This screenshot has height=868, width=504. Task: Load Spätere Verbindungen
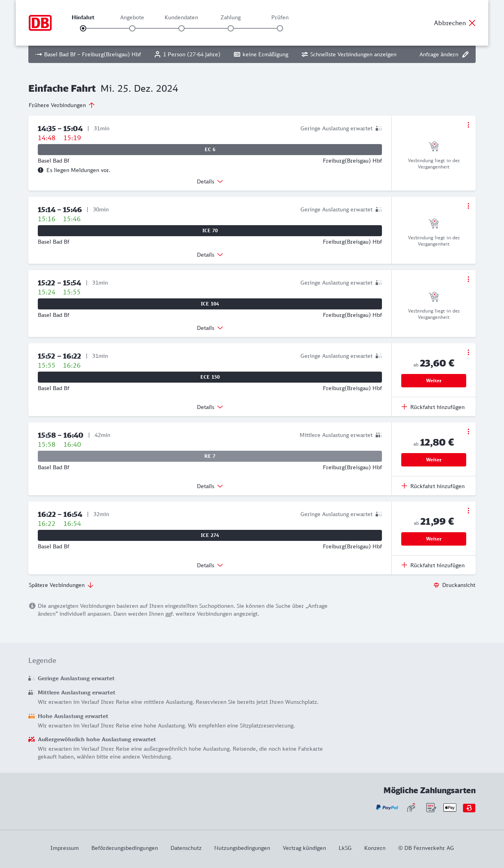pyautogui.click(x=61, y=585)
